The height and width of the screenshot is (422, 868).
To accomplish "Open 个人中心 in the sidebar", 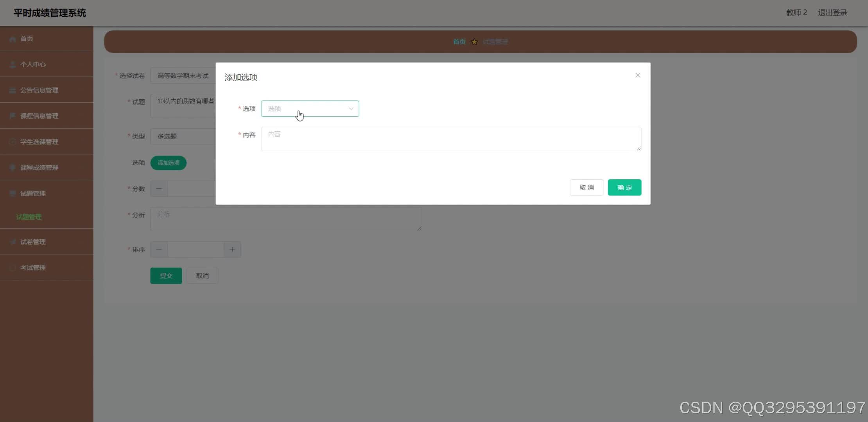I will click(x=47, y=64).
